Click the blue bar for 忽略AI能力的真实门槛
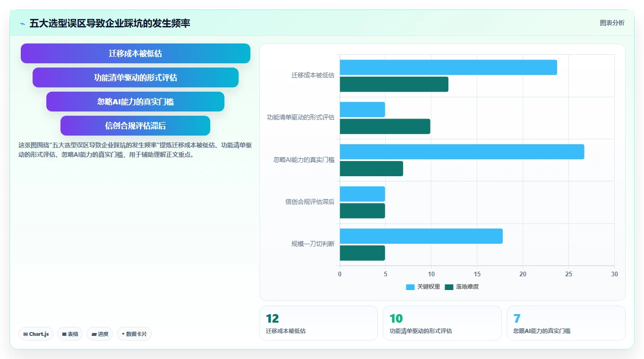Screen dimensions: 644x359 (462, 152)
